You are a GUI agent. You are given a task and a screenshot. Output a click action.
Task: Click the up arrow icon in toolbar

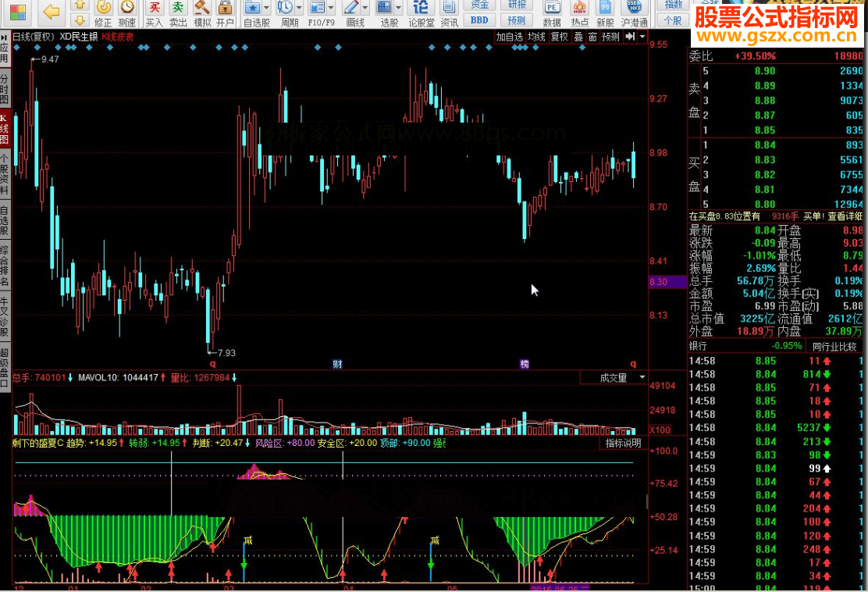80,5
